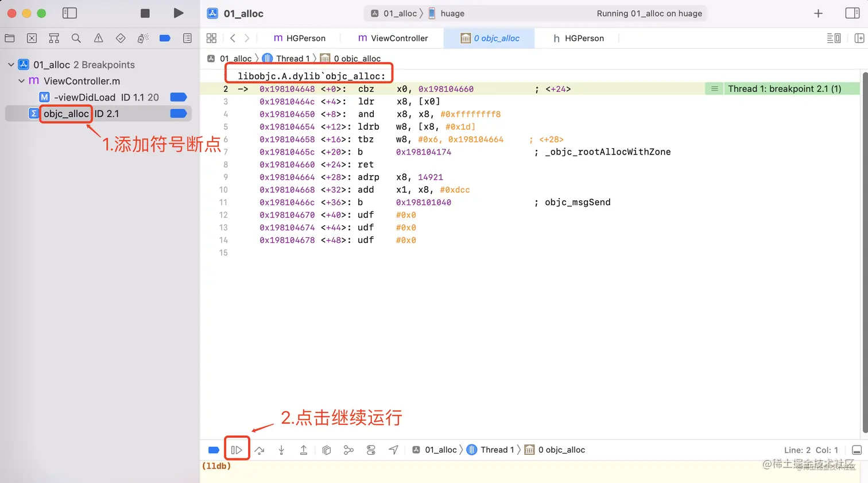The height and width of the screenshot is (483, 868).
Task: Go forward in editor history
Action: click(247, 38)
